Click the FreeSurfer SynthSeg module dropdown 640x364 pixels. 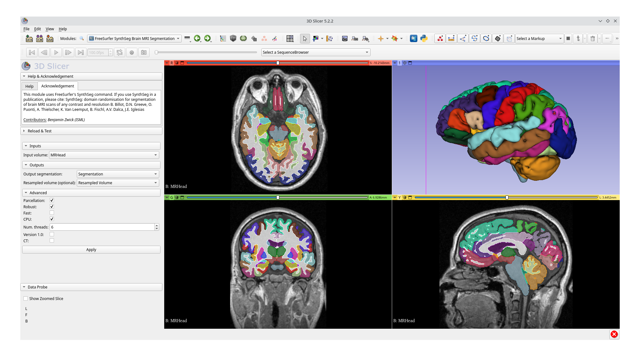pyautogui.click(x=134, y=38)
